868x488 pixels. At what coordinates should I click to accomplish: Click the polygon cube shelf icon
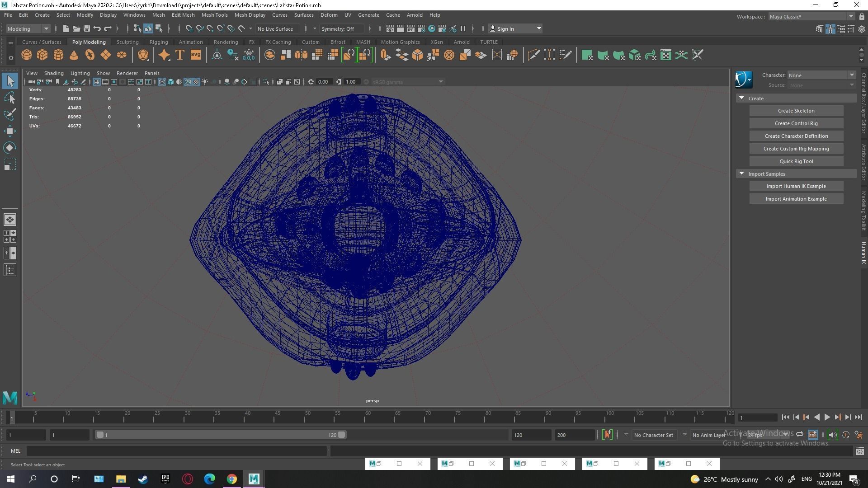pyautogui.click(x=42, y=55)
